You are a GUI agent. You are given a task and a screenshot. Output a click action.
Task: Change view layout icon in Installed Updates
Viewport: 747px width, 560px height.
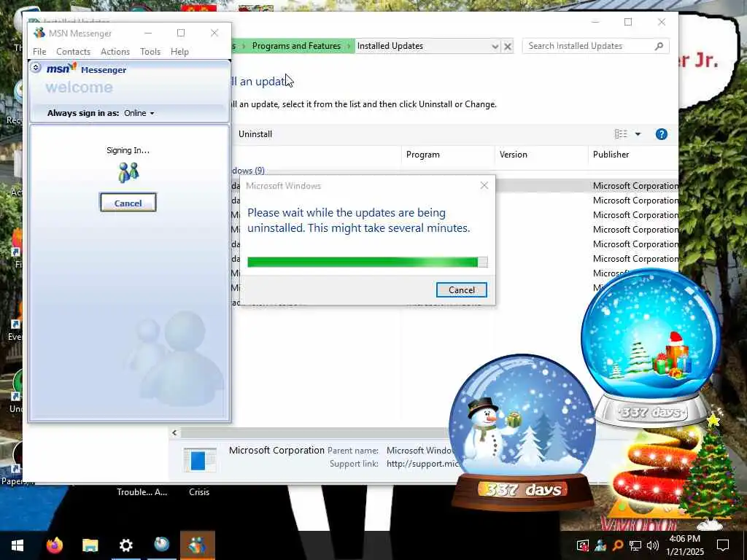[621, 134]
